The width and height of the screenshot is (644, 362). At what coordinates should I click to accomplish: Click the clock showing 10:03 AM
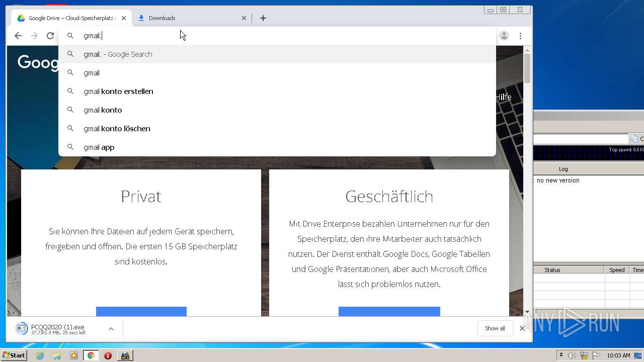618,355
